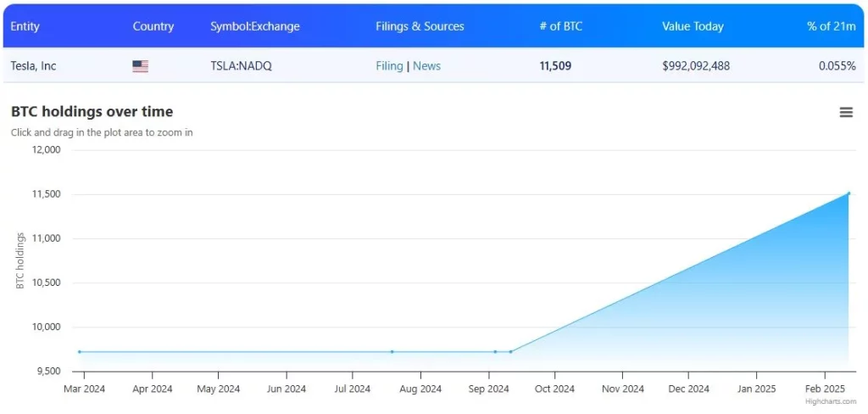Select the Entity column header

point(25,26)
